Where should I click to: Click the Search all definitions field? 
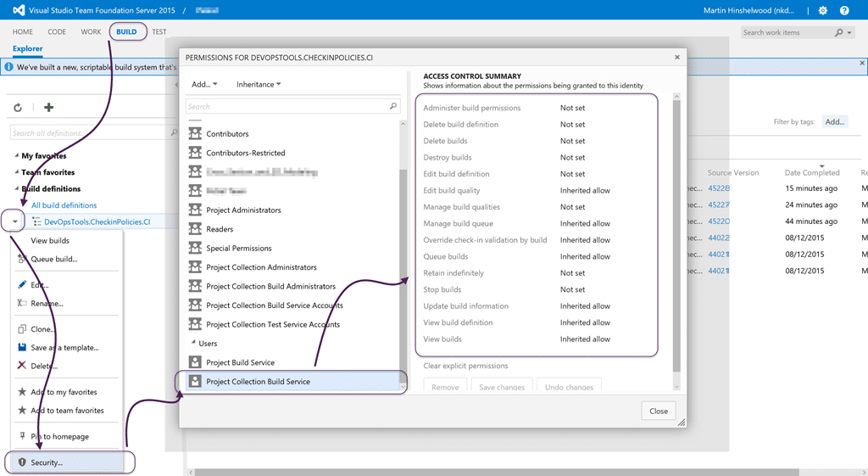tap(94, 132)
